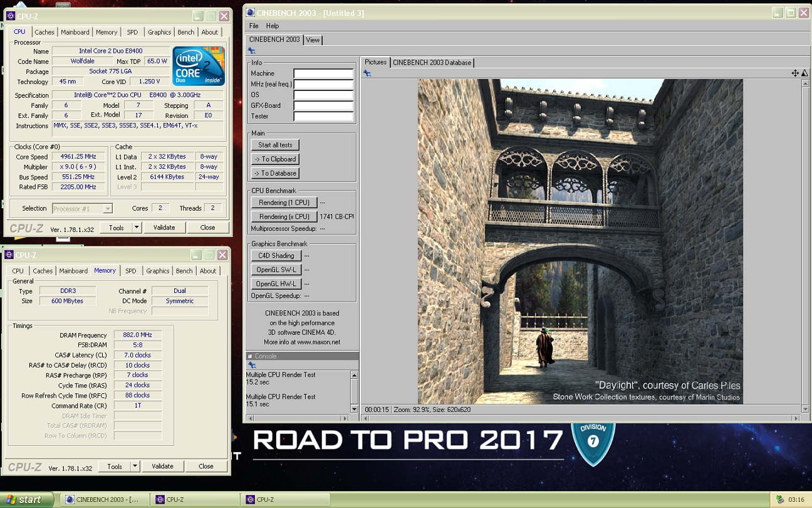Click the taskbar clock showing 03:16
The height and width of the screenshot is (508, 812).
click(796, 500)
